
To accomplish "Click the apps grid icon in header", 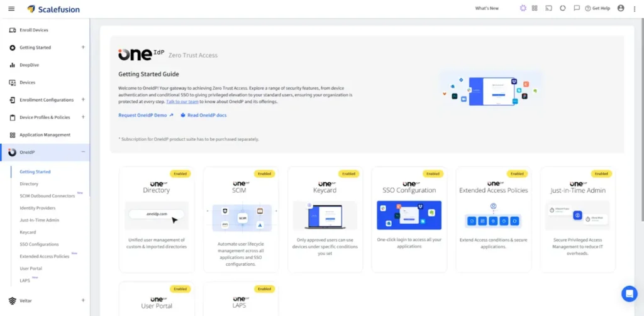I will pos(535,8).
